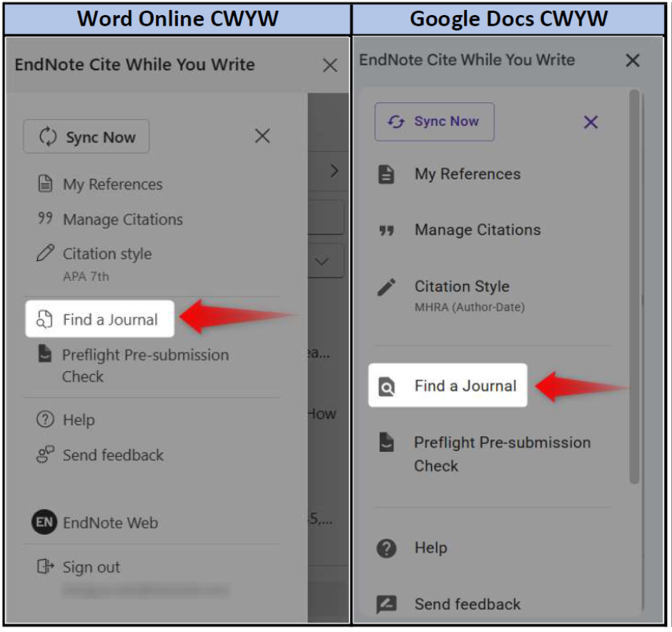Click the My References file icon in Google Docs
The image size is (672, 632).
(x=386, y=174)
